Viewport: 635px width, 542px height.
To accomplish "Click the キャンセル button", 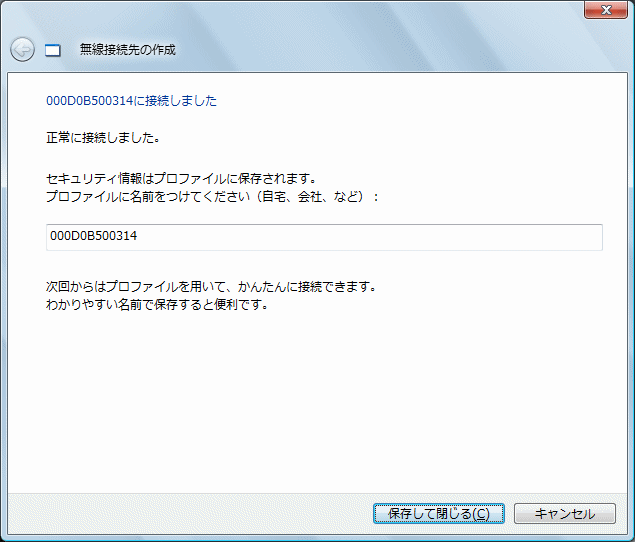I will point(565,514).
